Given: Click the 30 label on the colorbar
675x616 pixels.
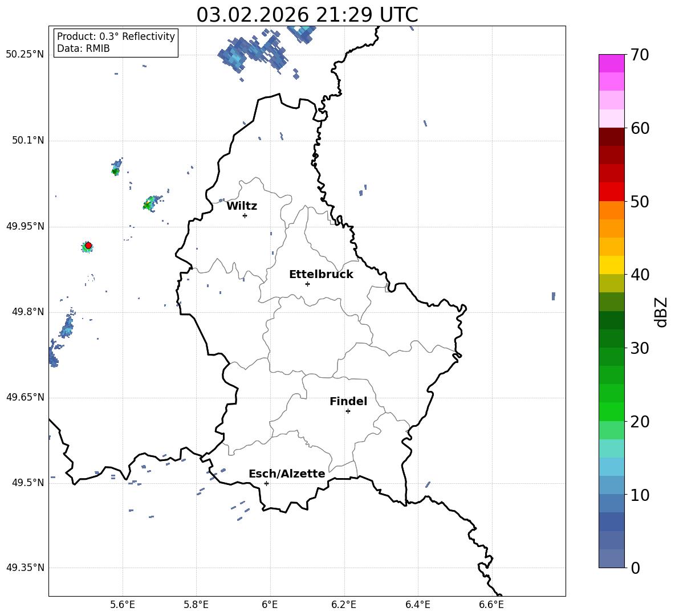Looking at the screenshot, I should (x=640, y=348).
